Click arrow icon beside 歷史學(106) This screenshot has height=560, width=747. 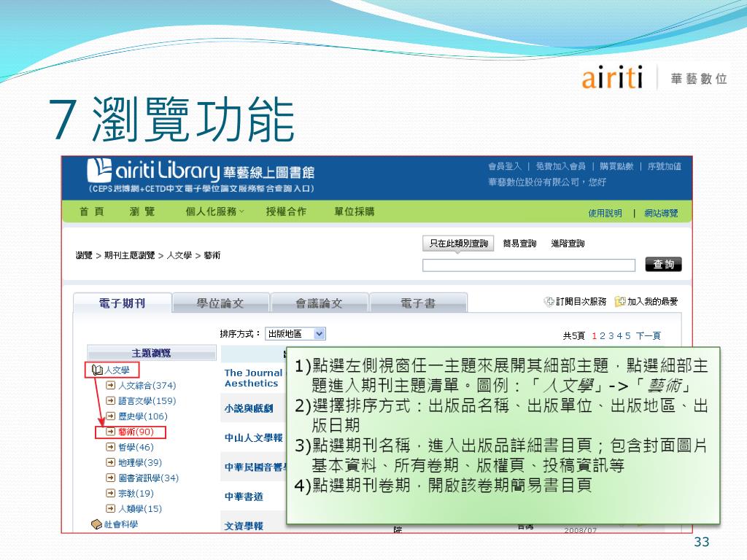tap(111, 416)
